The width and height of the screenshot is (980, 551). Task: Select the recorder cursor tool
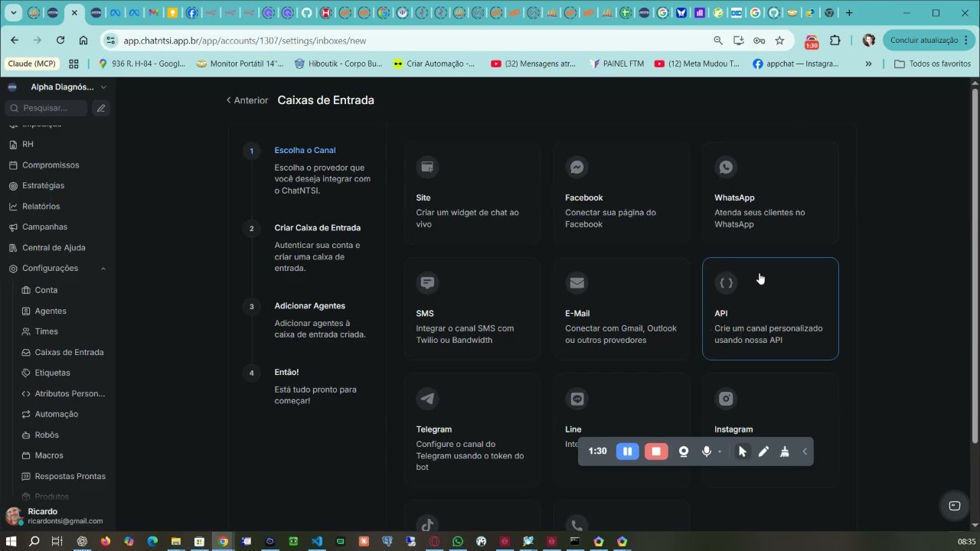(x=742, y=452)
